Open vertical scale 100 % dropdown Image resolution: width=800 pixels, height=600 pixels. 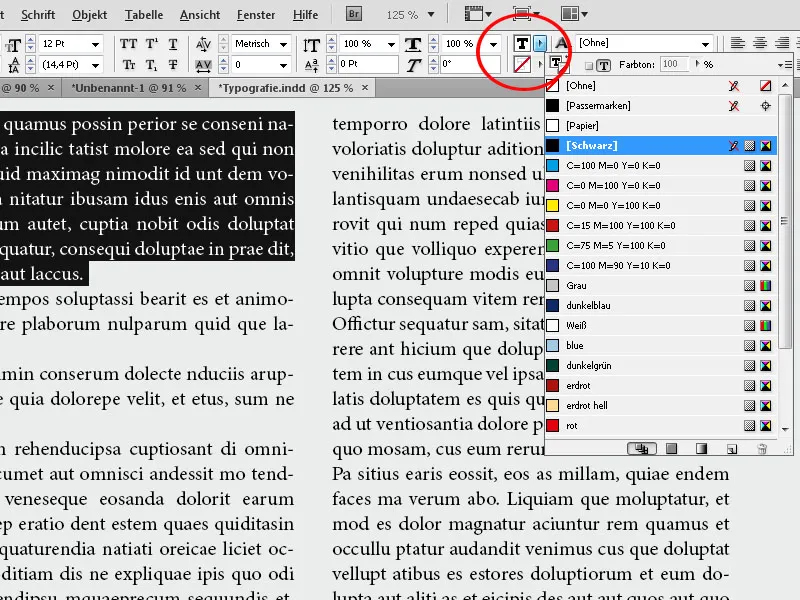point(391,44)
